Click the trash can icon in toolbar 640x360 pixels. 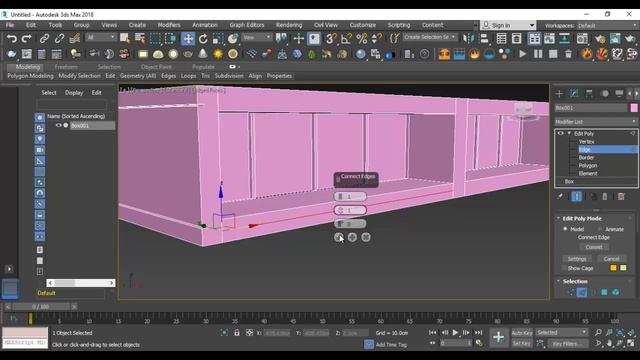pos(568,54)
